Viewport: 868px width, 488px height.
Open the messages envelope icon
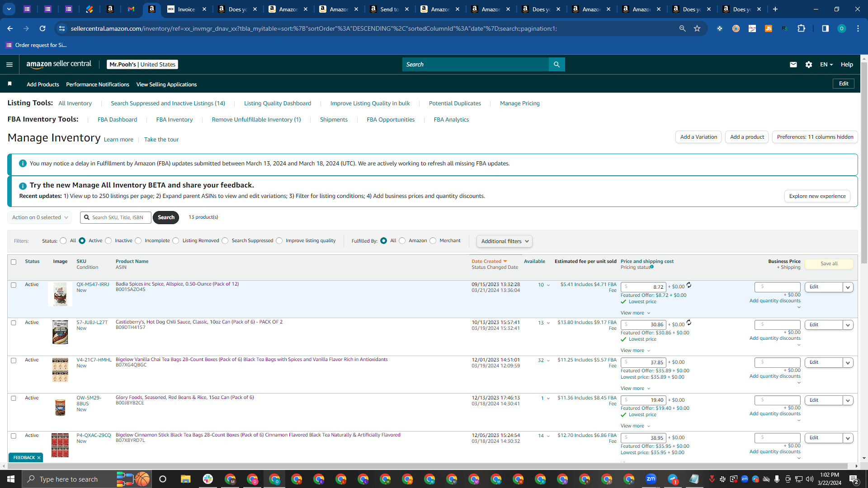point(793,65)
